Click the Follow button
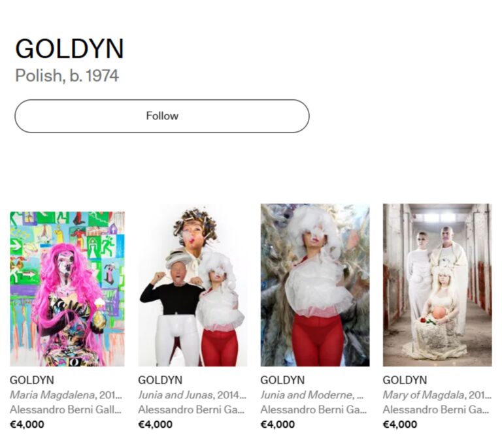The image size is (502, 448). tap(162, 116)
